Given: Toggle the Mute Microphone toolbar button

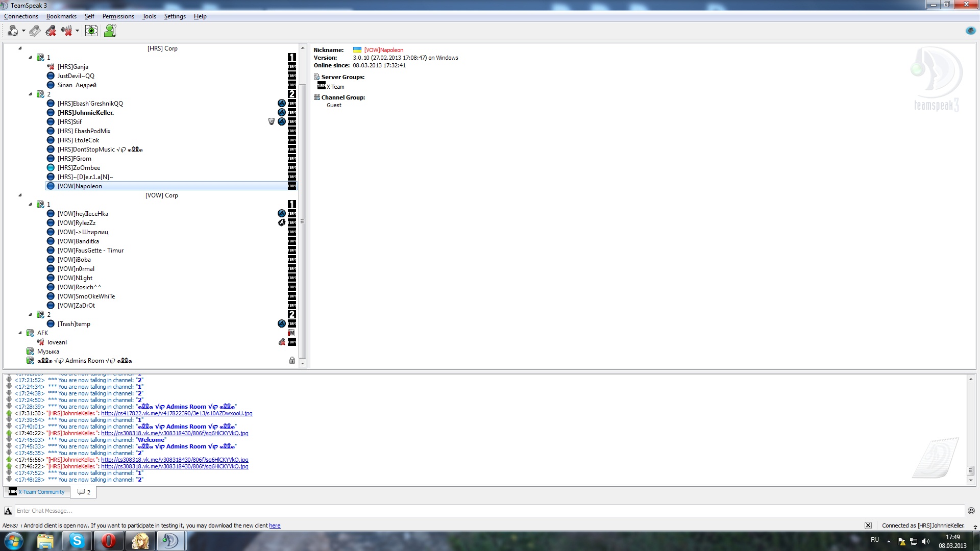Looking at the screenshot, I should (51, 31).
